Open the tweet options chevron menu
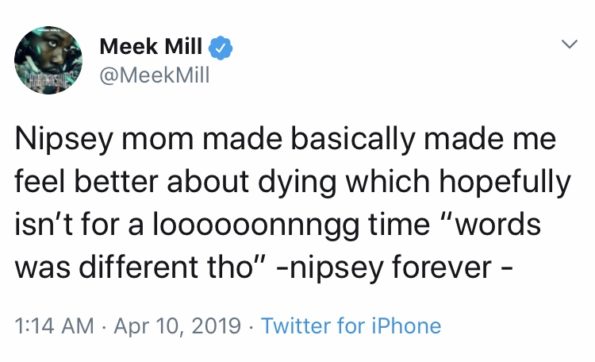 (569, 44)
